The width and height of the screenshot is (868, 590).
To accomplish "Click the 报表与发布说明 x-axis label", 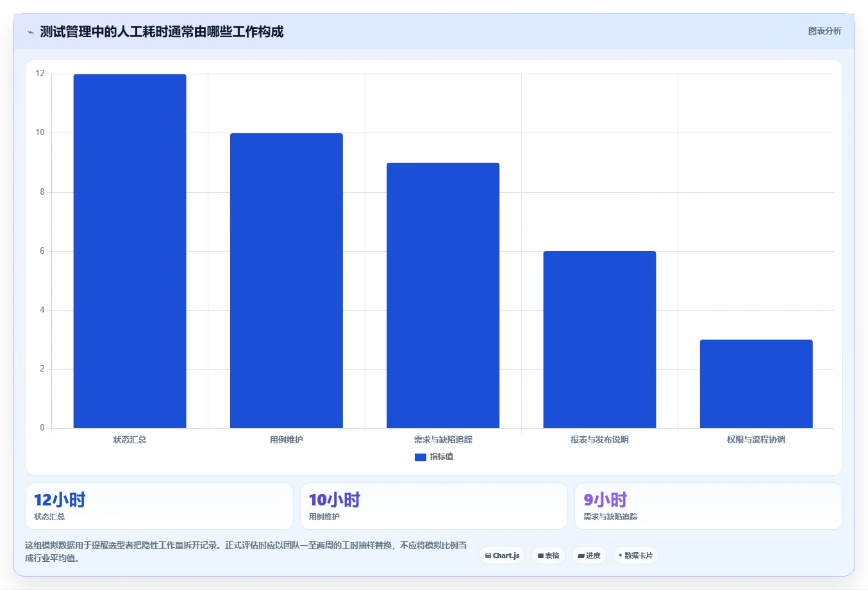I will pyautogui.click(x=599, y=439).
